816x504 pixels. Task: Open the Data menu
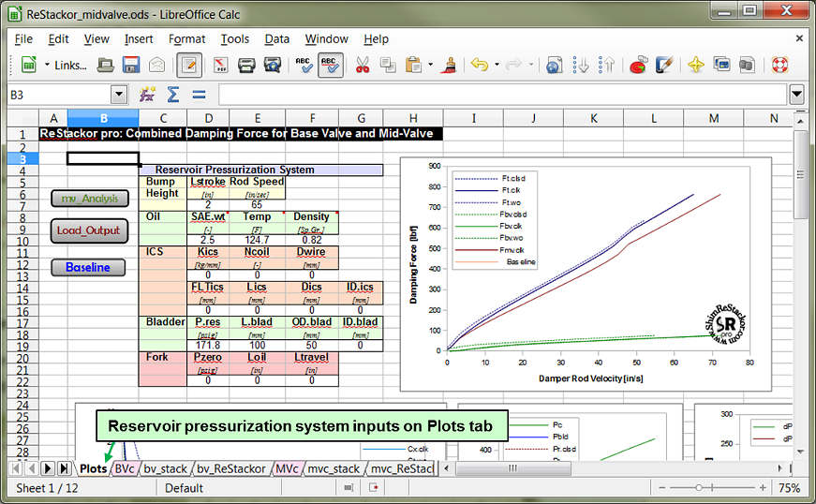[x=277, y=39]
